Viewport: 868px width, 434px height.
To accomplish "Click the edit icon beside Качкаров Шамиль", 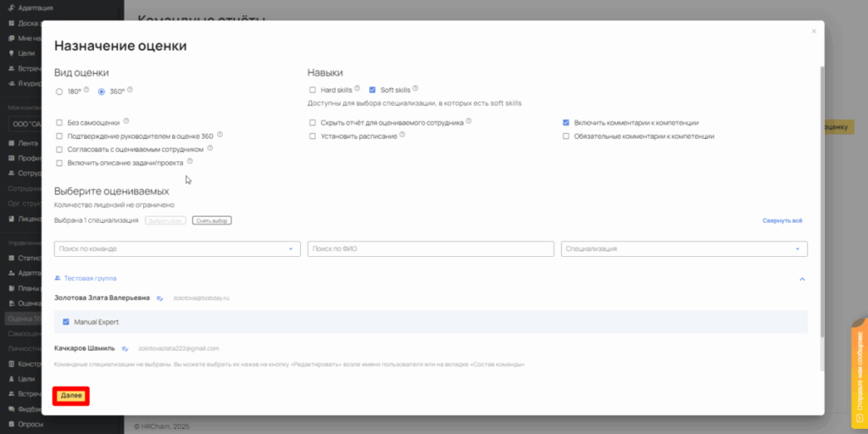I will [125, 348].
